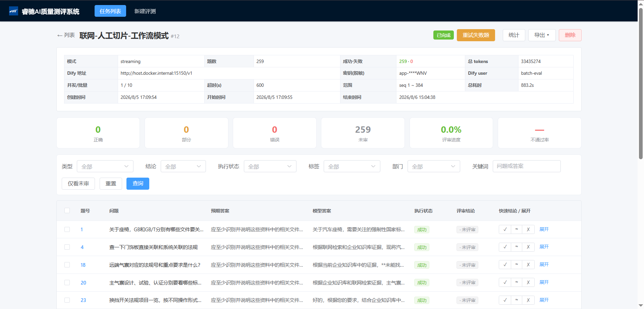The image size is (644, 309).
Task: Click the 模型答案 column header
Action: tap(322, 211)
